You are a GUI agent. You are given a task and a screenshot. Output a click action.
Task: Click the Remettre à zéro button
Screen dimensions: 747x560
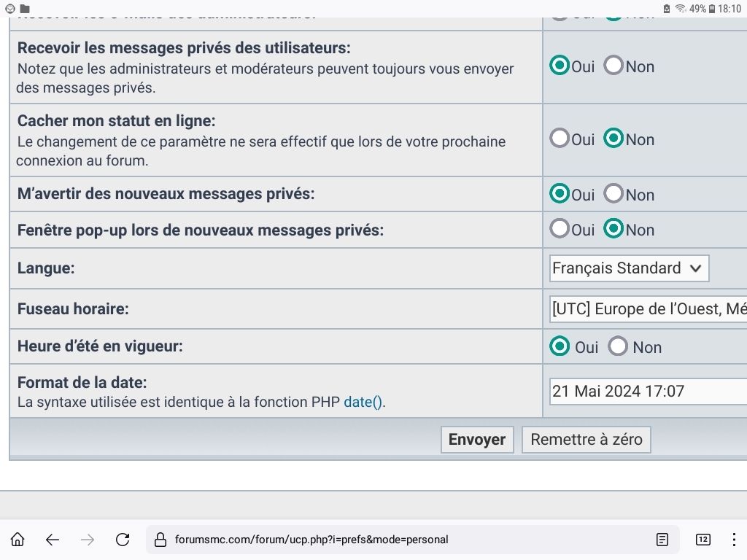[587, 440]
